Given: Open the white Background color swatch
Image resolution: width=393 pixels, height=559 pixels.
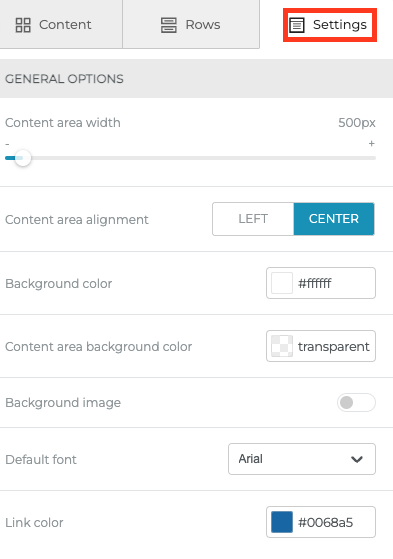Looking at the screenshot, I should pyautogui.click(x=282, y=283).
